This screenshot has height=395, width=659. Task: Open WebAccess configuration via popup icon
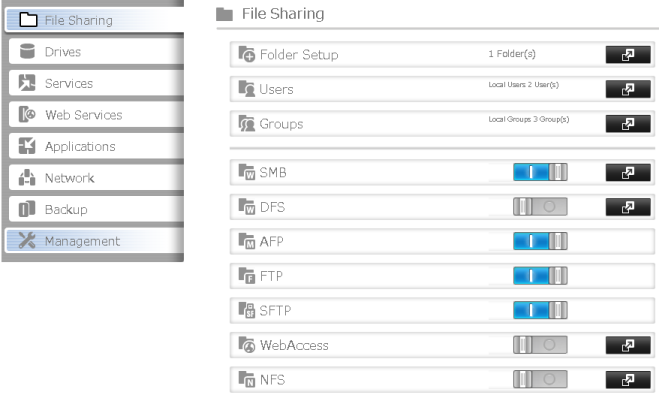pos(628,345)
